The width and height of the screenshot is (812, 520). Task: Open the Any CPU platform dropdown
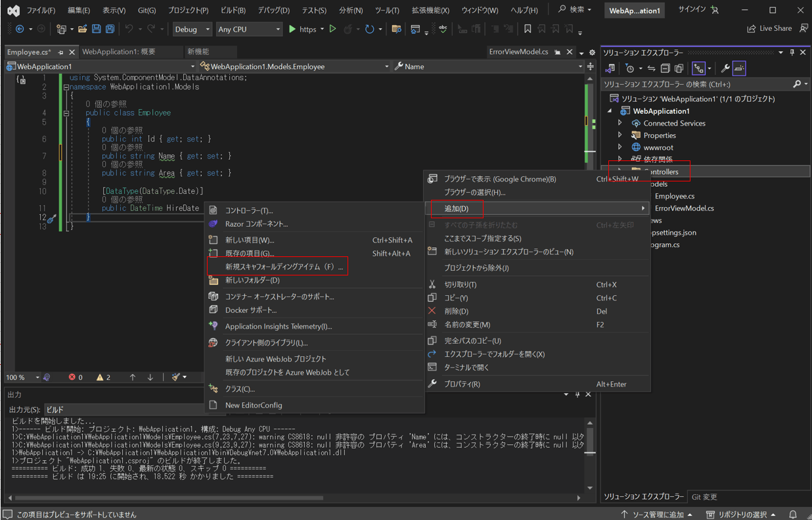[x=249, y=29]
